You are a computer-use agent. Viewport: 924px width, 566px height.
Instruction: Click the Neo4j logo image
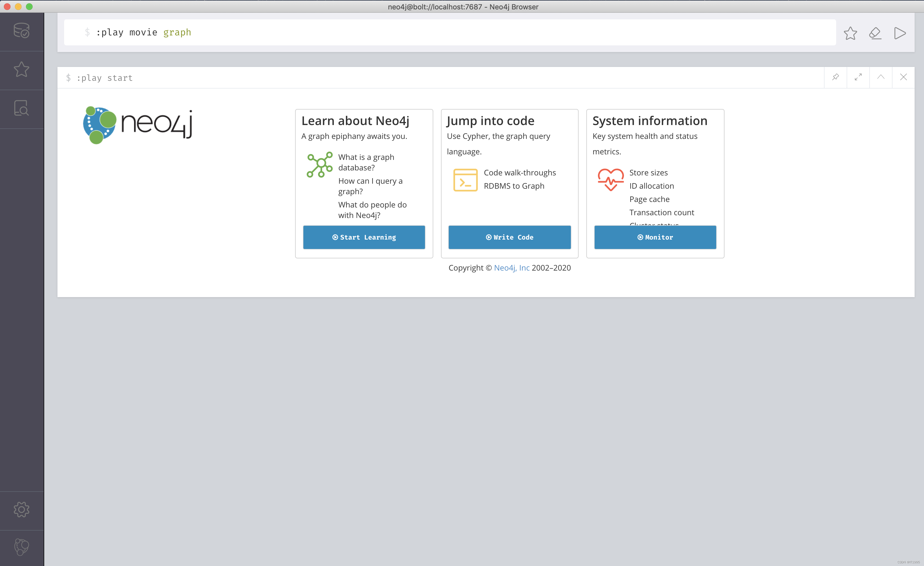[138, 125]
